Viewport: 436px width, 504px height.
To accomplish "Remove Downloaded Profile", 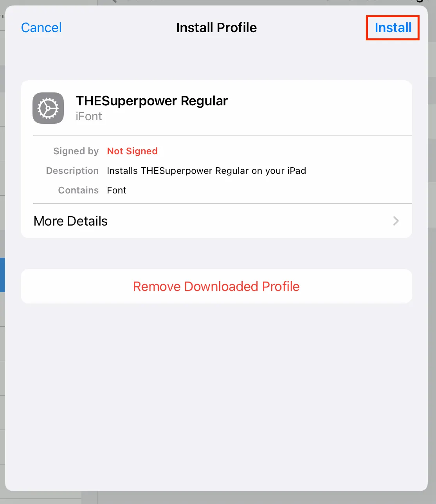I will click(x=216, y=286).
